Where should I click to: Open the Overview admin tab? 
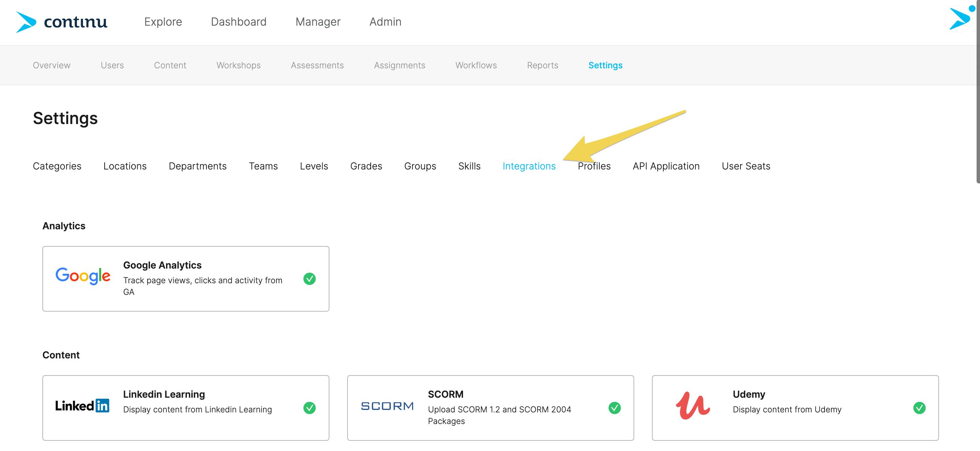click(x=52, y=65)
